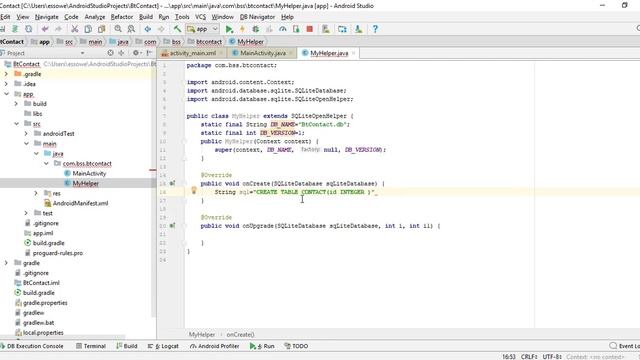Open the TODO tool window

[296, 346]
